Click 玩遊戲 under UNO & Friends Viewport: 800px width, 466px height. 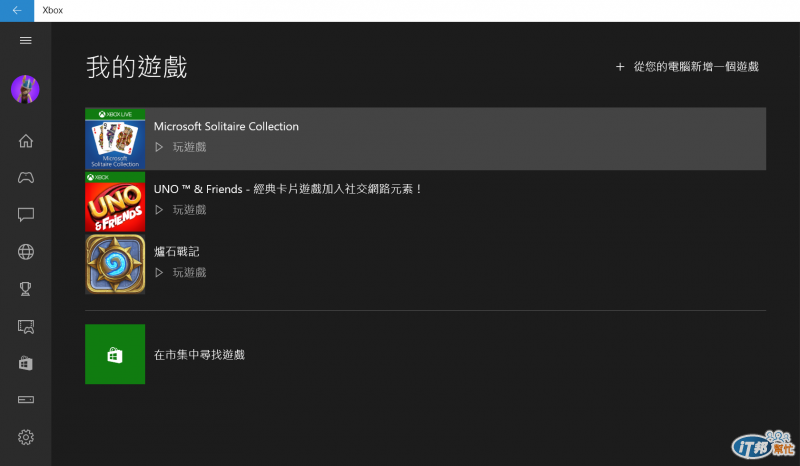point(189,210)
